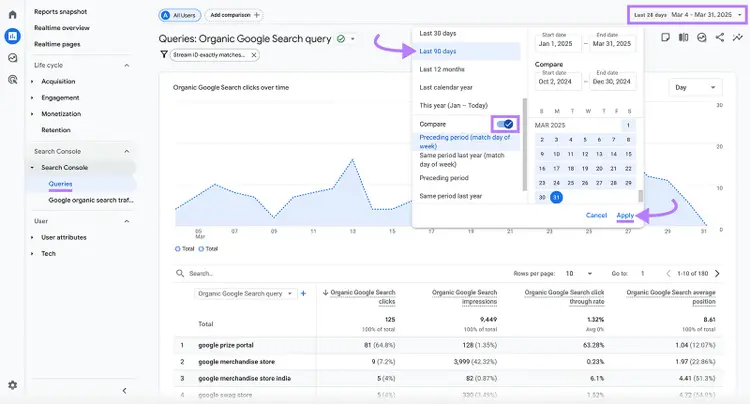Open Realtime pages
This screenshot has width=750, height=404.
pyautogui.click(x=57, y=44)
